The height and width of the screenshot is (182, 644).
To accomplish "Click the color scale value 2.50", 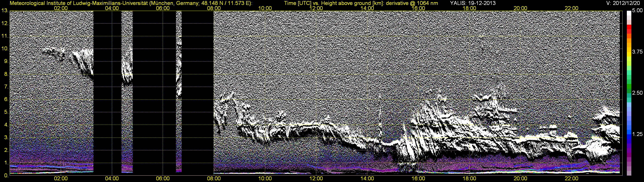I will (x=637, y=93).
